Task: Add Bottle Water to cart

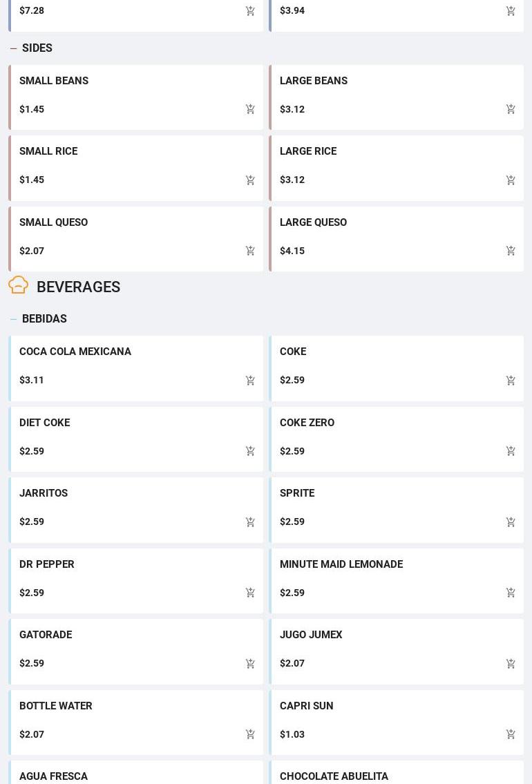Action: (250, 734)
